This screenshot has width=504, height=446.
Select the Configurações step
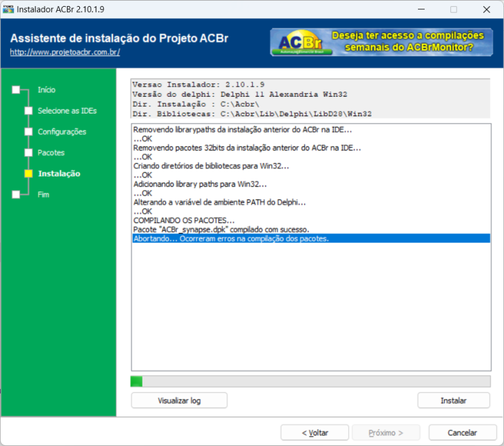tap(62, 132)
